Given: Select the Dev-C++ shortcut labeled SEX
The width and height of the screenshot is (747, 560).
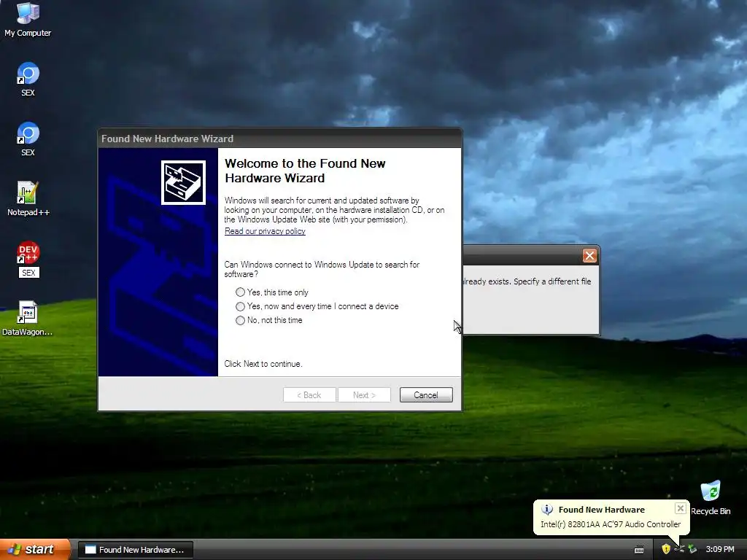Looking at the screenshot, I should pos(28,259).
